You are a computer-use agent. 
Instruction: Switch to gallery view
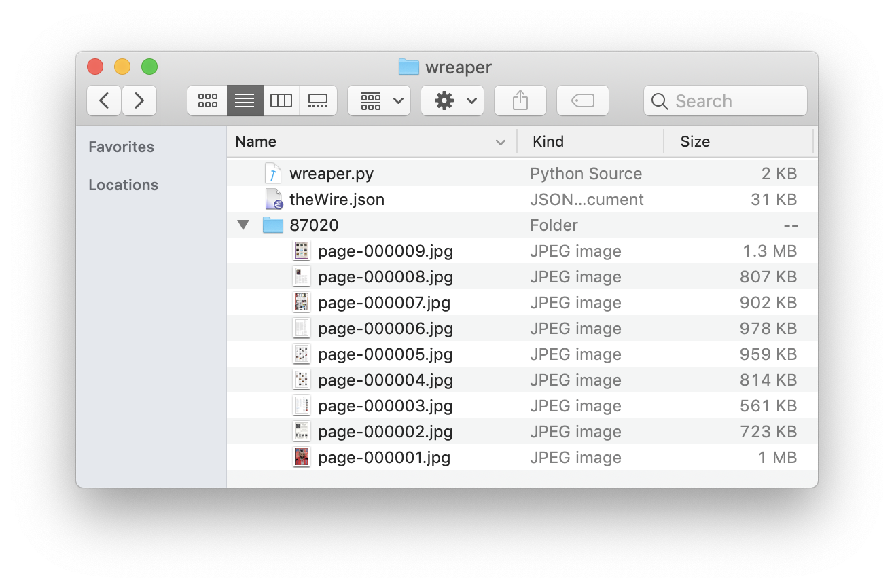coord(318,100)
